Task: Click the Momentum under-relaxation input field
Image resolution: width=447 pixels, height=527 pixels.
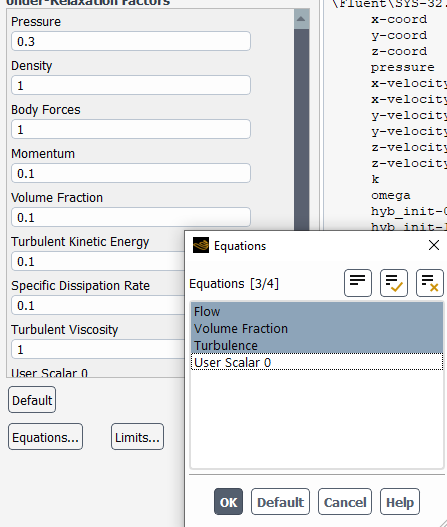Action: 131,173
